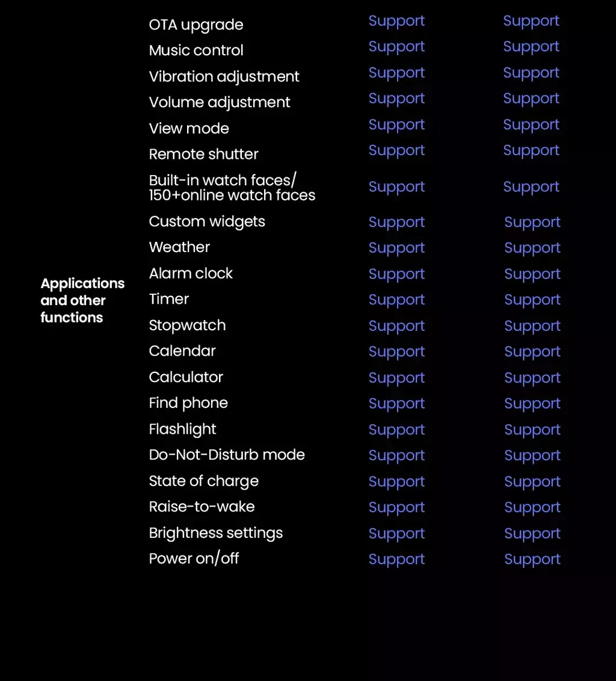Click the Volume adjustment label
Image resolution: width=616 pixels, height=681 pixels.
click(x=220, y=102)
